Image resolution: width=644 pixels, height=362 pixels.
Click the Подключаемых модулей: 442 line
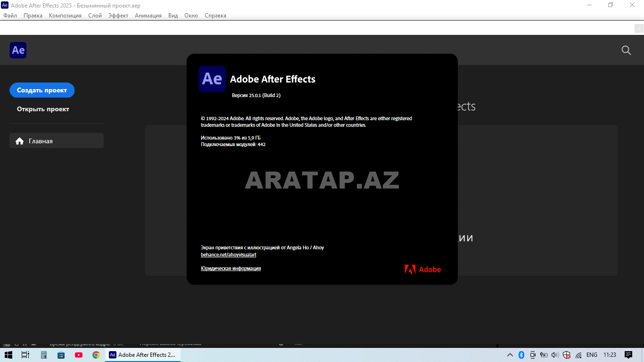233,145
